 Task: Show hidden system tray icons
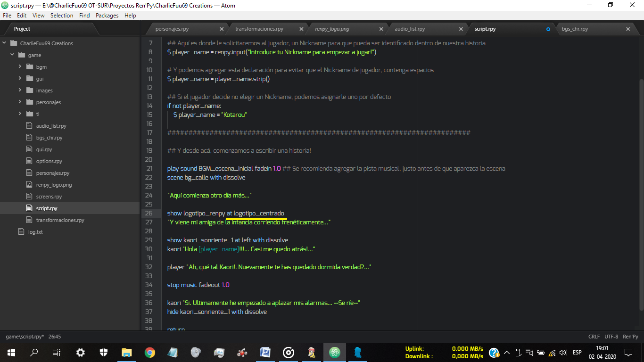click(507, 353)
